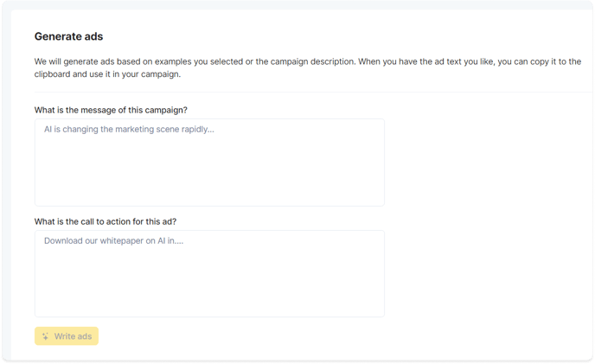Focus the call to action text box
This screenshot has height=364, width=595.
(x=209, y=274)
